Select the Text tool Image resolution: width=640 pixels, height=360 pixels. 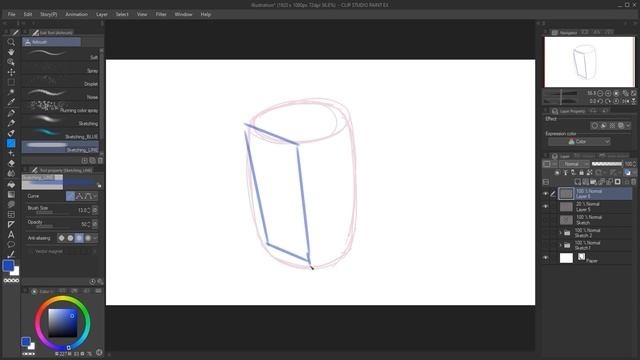tap(11, 235)
